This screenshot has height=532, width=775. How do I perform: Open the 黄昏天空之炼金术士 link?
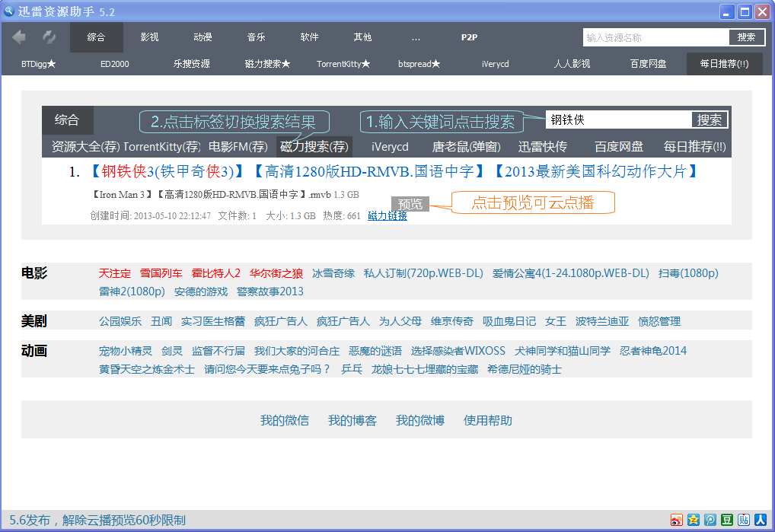147,369
